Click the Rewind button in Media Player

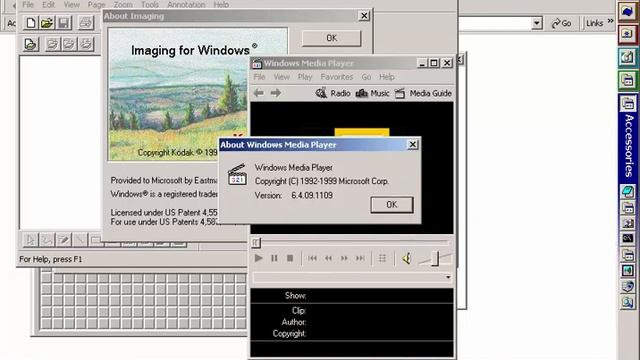[x=328, y=258]
